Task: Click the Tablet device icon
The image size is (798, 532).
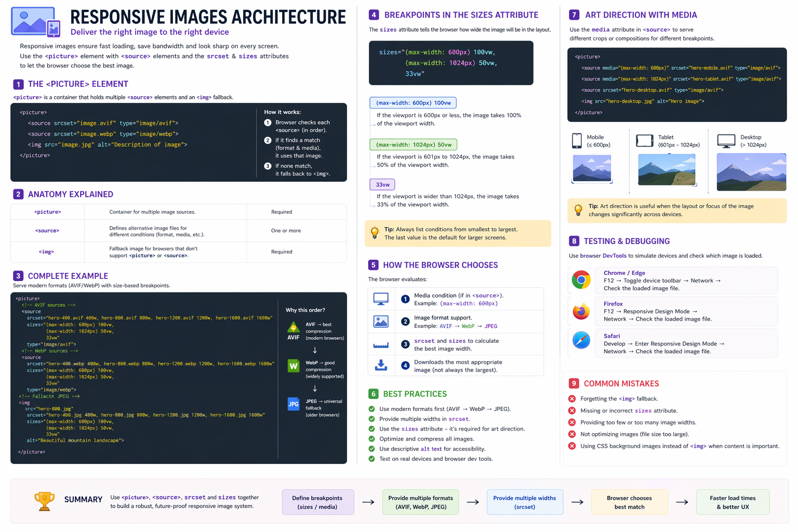Action: (x=645, y=141)
